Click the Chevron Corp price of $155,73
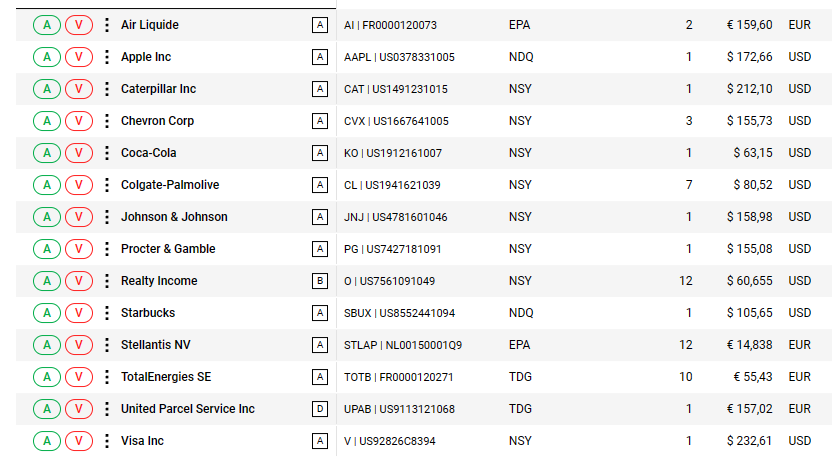Viewport: 832px width, 464px height. (749, 121)
